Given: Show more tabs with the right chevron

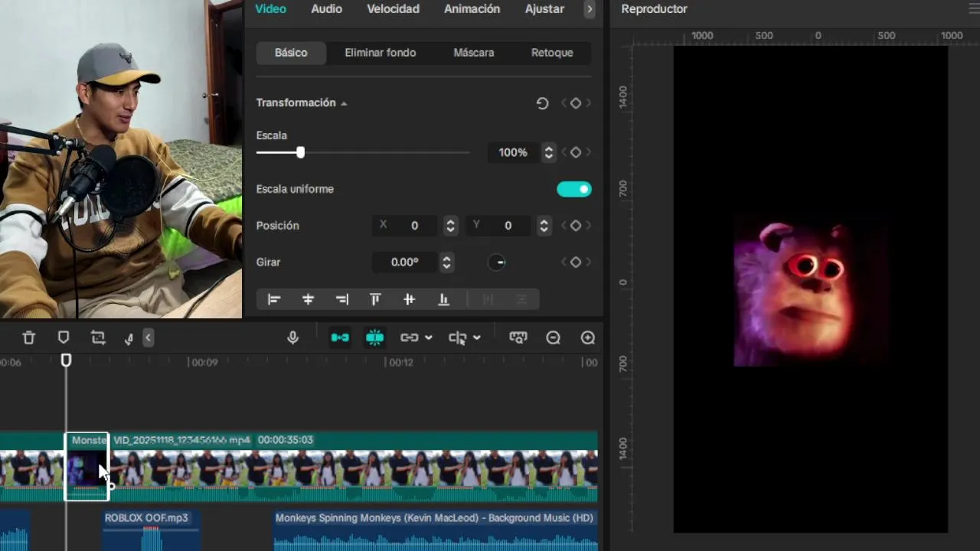Looking at the screenshot, I should [589, 9].
